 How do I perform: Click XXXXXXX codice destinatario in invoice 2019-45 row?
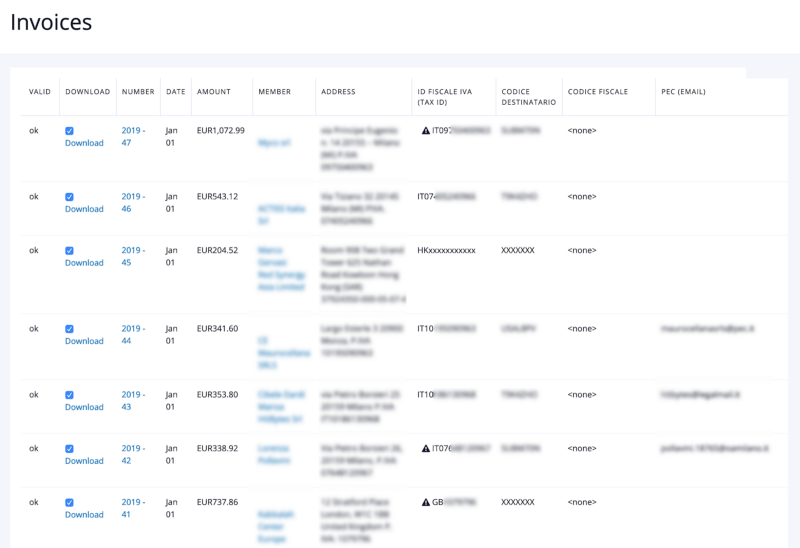point(518,251)
